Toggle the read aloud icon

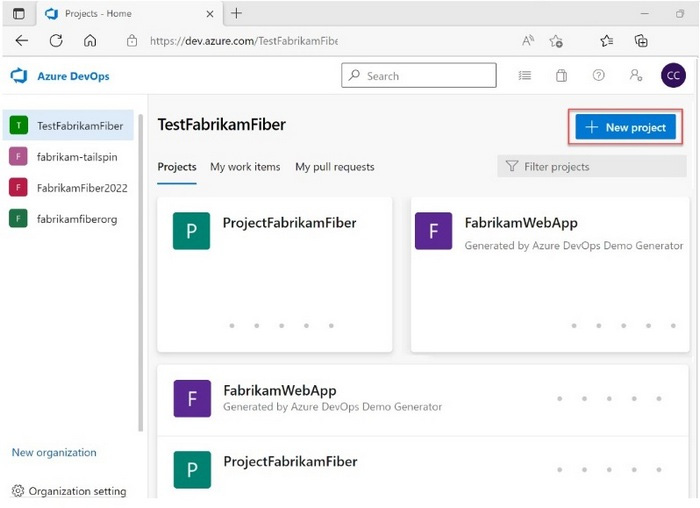coord(528,41)
